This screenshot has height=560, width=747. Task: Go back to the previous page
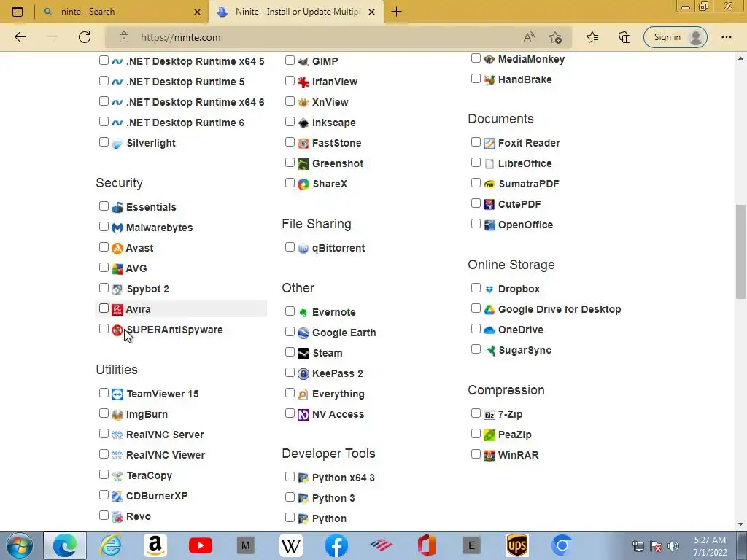tap(20, 37)
